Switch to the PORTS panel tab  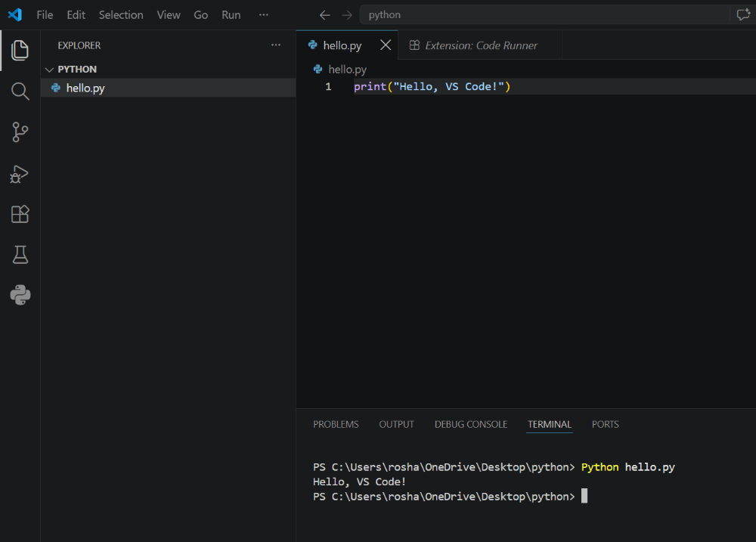tap(605, 424)
